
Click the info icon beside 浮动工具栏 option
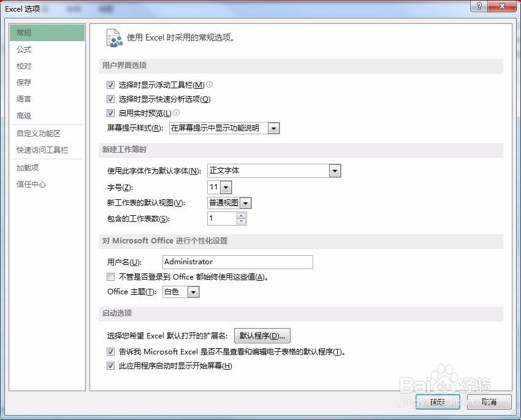[x=210, y=85]
